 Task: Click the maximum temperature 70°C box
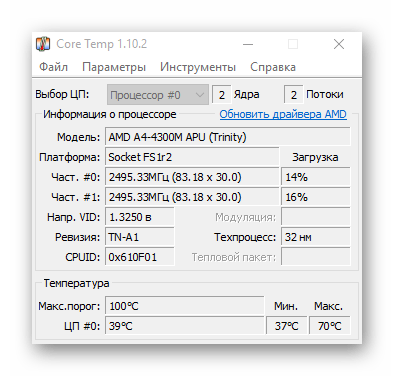[x=330, y=326]
